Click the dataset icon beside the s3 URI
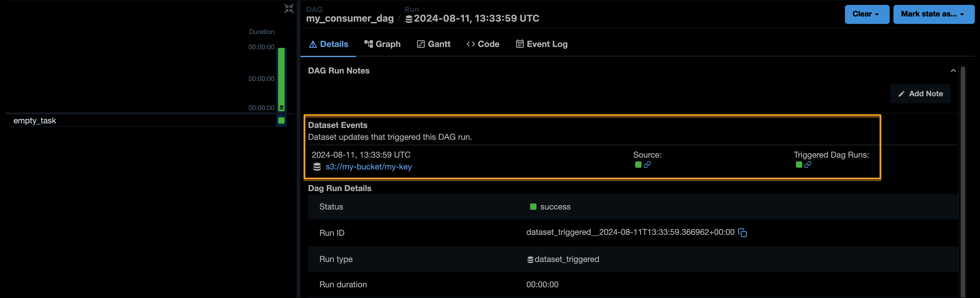 point(317,167)
